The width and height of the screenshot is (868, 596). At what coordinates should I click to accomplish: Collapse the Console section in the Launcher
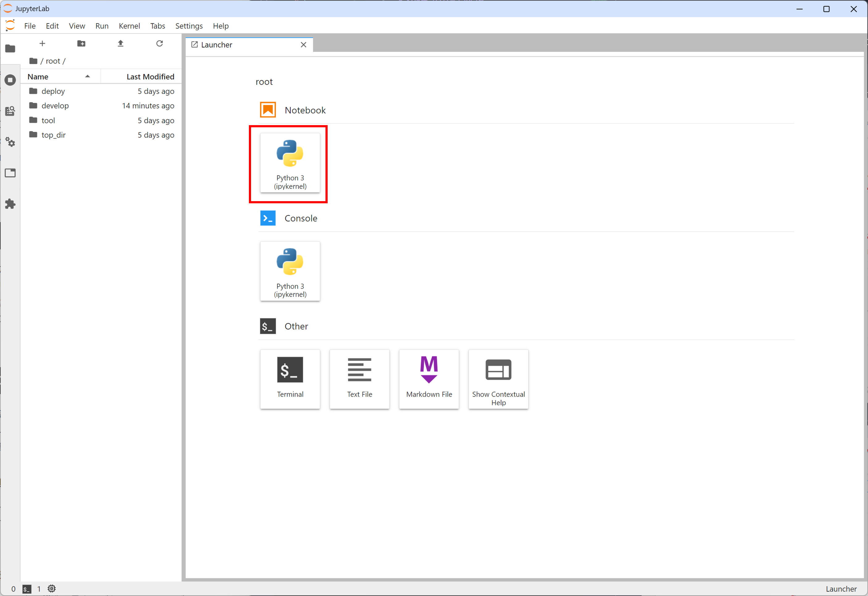301,218
